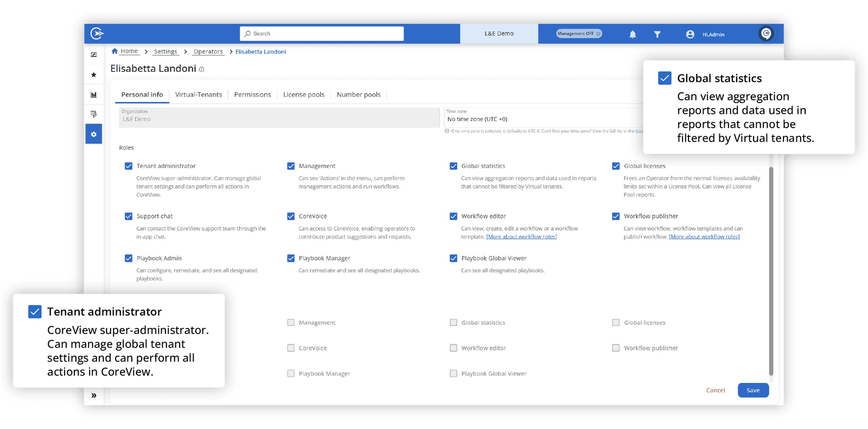The width and height of the screenshot is (868, 429).
Task: Click the CoreView logo in top bar
Action: (97, 34)
